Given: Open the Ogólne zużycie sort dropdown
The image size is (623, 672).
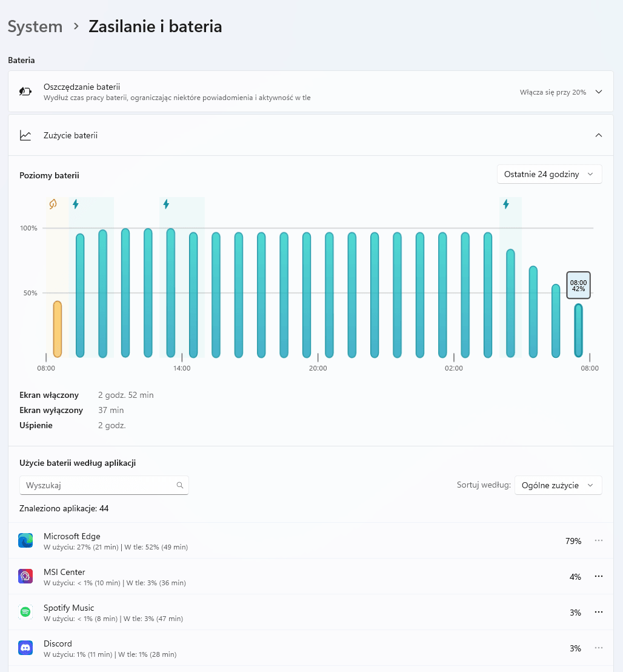Looking at the screenshot, I should pos(558,485).
